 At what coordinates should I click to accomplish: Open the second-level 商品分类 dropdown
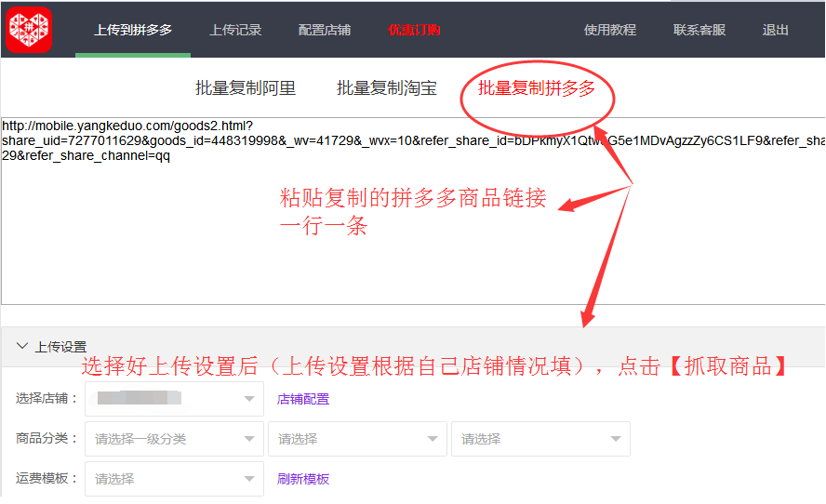358,439
